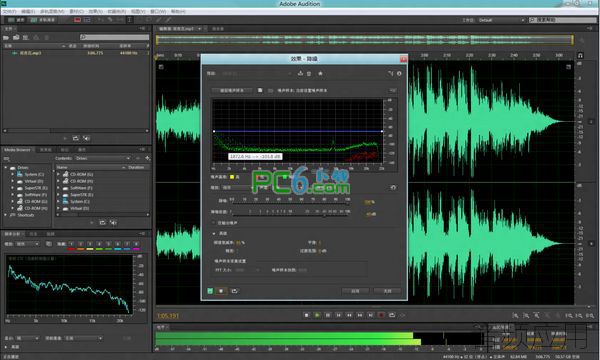Toggle loop button in Media Browser
Viewport: 600px width, 360px height.
point(102,222)
